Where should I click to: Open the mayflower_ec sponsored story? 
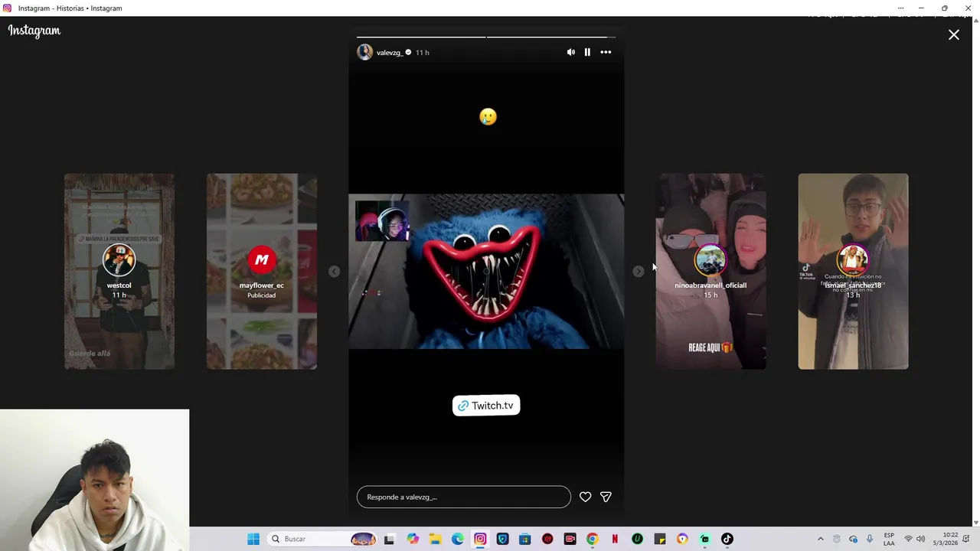(262, 272)
